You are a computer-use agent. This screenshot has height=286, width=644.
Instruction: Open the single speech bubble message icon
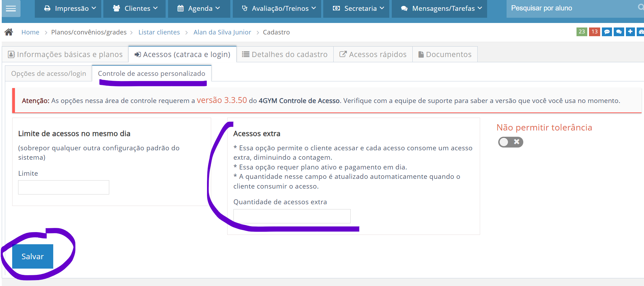pyautogui.click(x=607, y=32)
